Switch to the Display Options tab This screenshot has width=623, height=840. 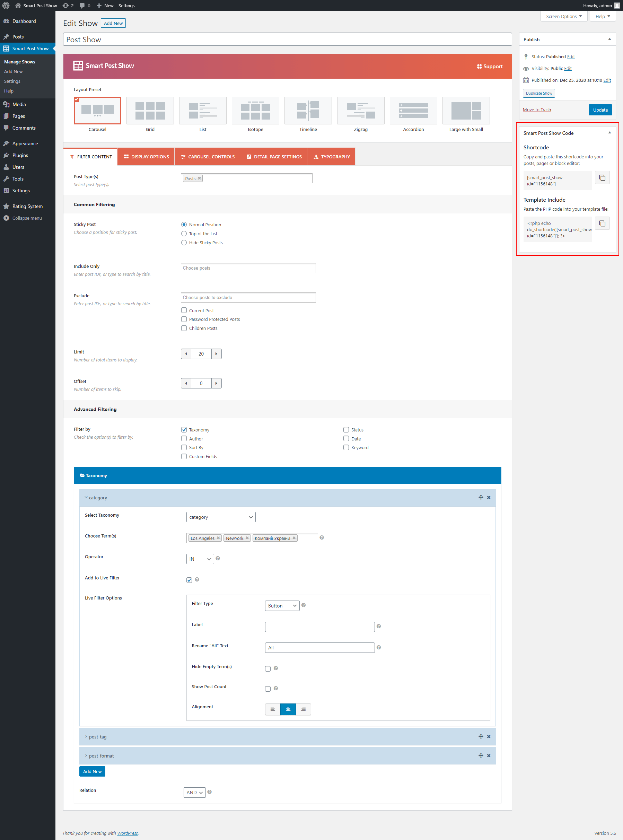[x=146, y=157]
